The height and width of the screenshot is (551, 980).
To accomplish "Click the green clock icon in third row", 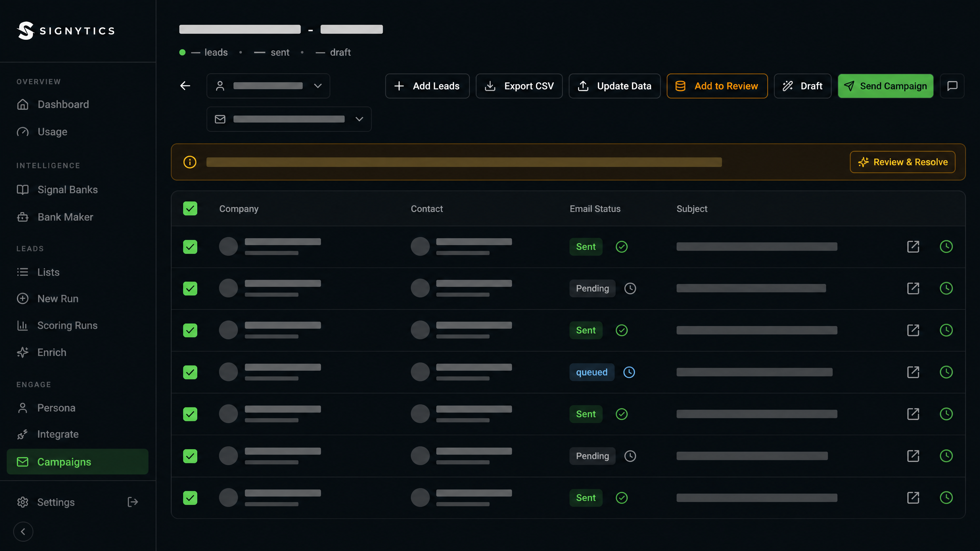I will 946,330.
